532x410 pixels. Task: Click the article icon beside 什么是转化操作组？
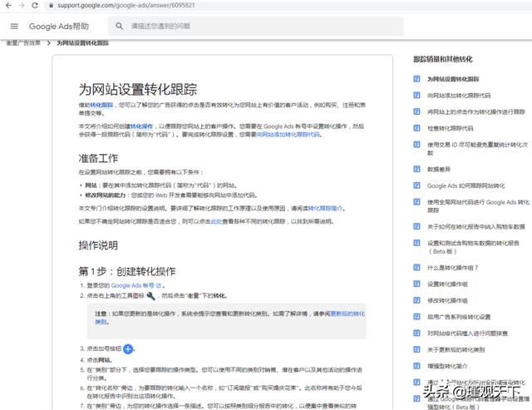pyautogui.click(x=416, y=267)
